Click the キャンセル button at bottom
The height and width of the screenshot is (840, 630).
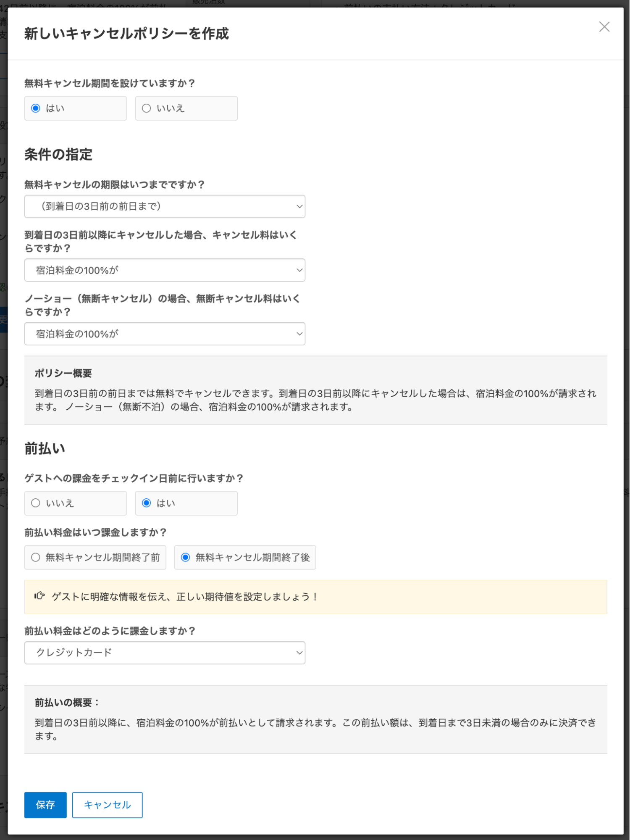pyautogui.click(x=107, y=805)
